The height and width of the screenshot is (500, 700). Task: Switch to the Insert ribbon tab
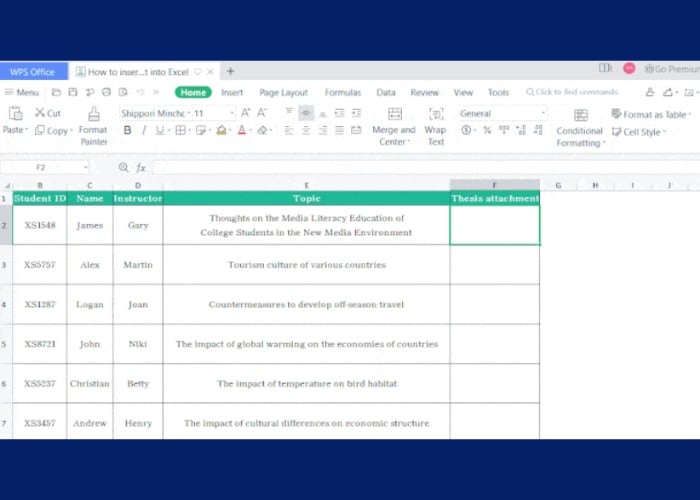232,92
